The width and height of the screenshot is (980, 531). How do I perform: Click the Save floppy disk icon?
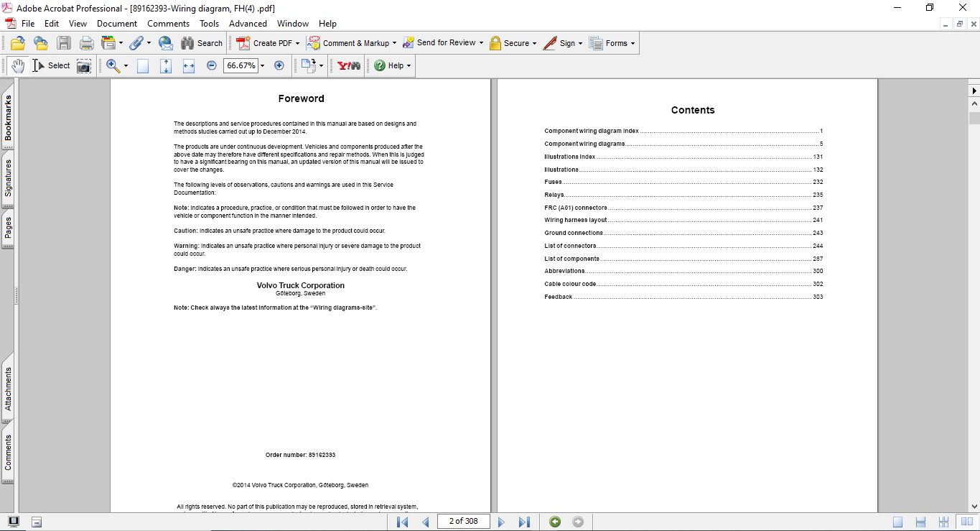[x=64, y=43]
